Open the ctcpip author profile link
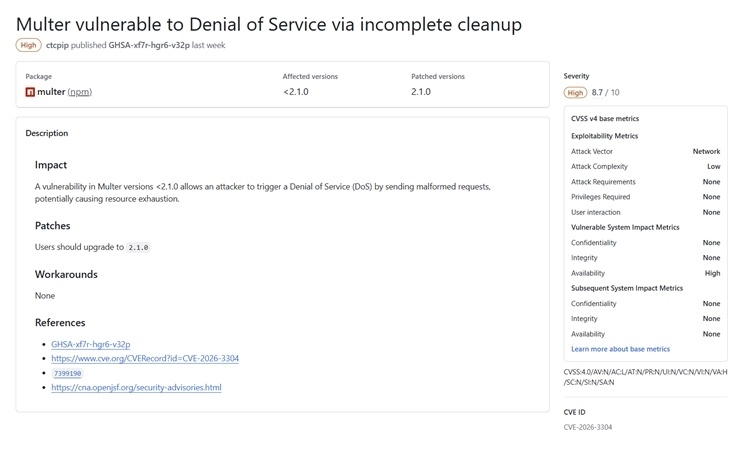 coord(62,45)
